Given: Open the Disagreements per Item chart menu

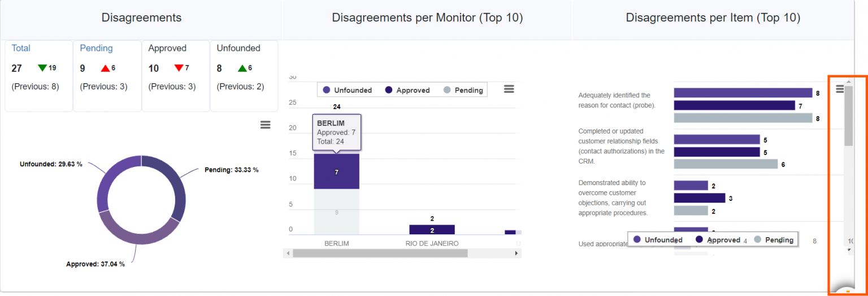Looking at the screenshot, I should pos(840,89).
